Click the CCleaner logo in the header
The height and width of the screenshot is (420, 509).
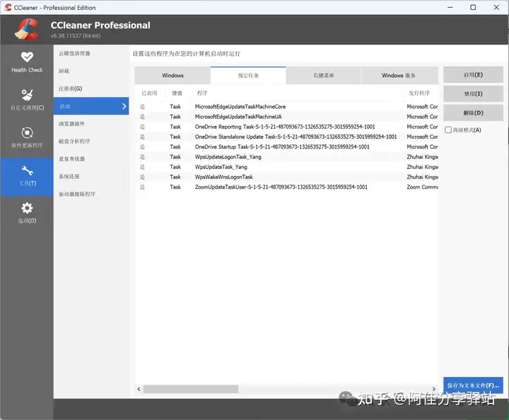[x=27, y=29]
